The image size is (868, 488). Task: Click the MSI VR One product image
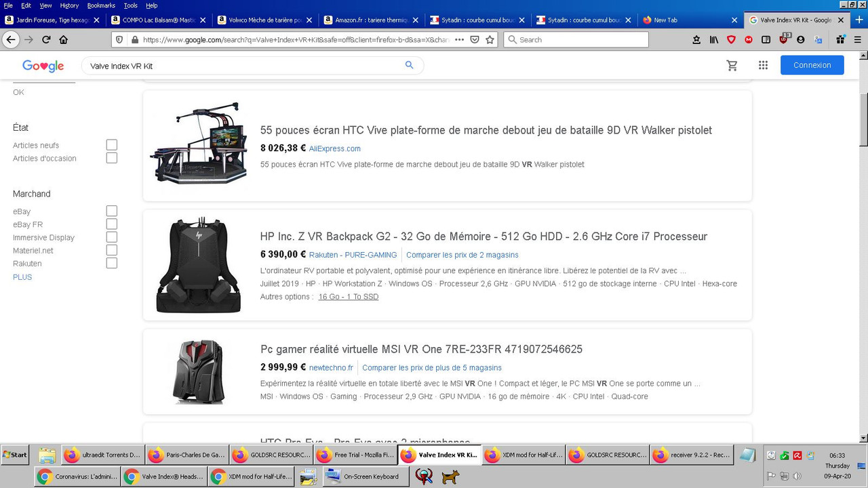click(x=198, y=371)
